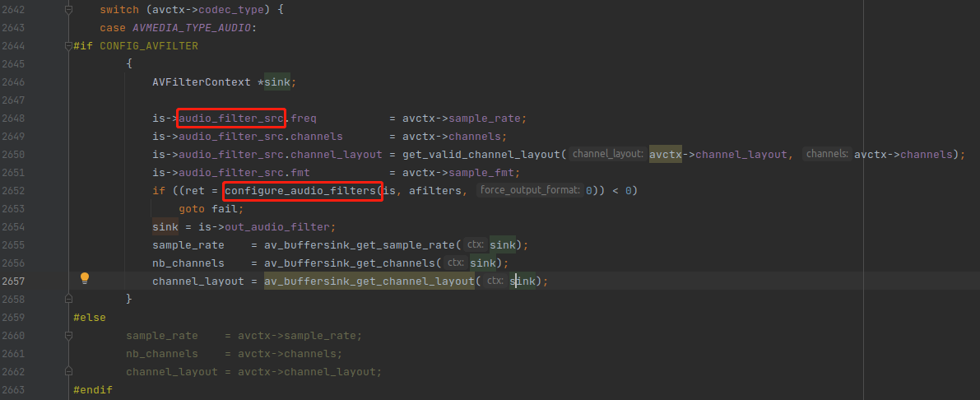Click av_buffersink_get_channels function call
This screenshot has height=400, width=980.
350,263
